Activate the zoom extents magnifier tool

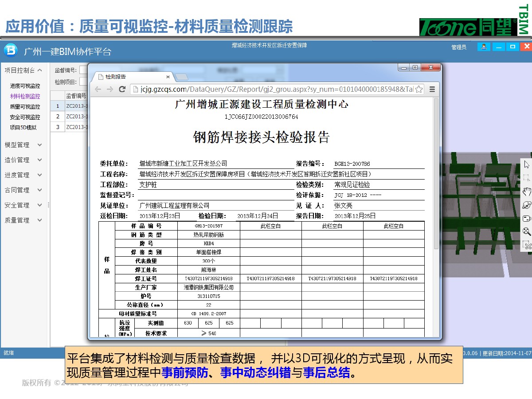point(526,231)
